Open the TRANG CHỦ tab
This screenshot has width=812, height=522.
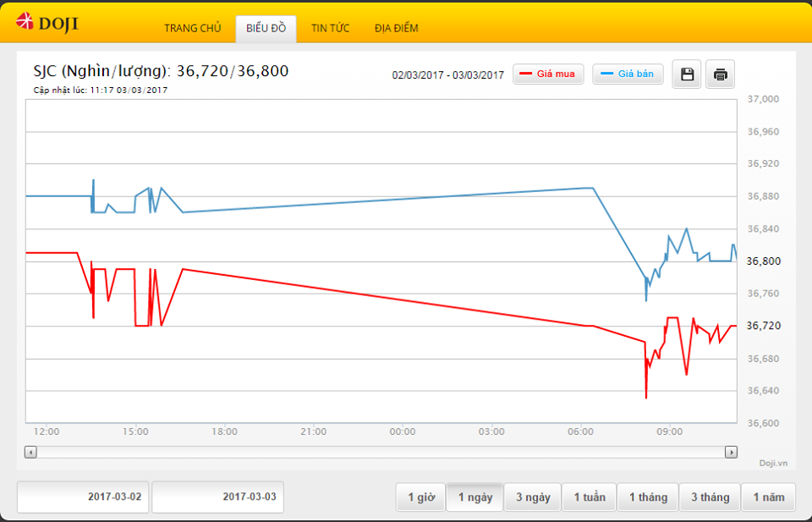193,29
